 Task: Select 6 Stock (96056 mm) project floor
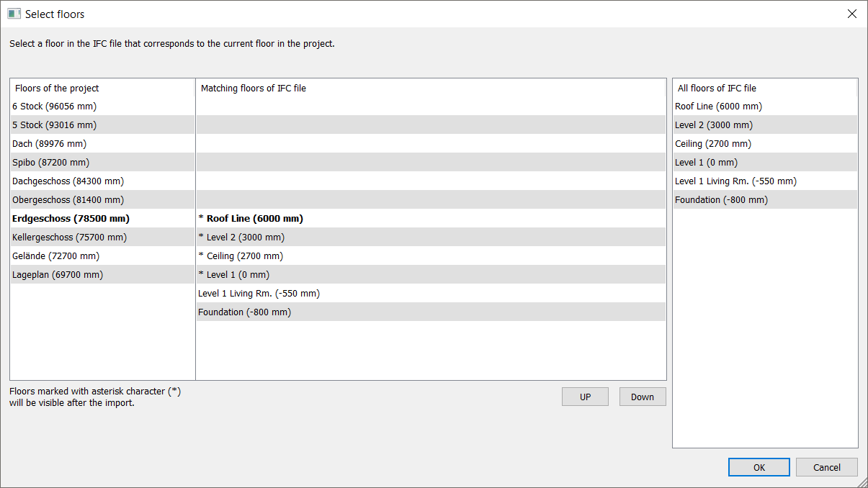(x=102, y=106)
